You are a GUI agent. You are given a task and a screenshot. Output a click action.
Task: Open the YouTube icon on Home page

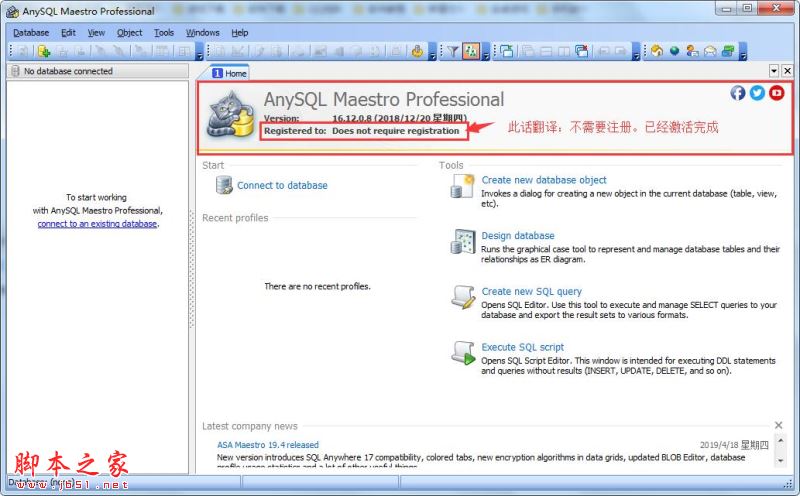click(777, 92)
